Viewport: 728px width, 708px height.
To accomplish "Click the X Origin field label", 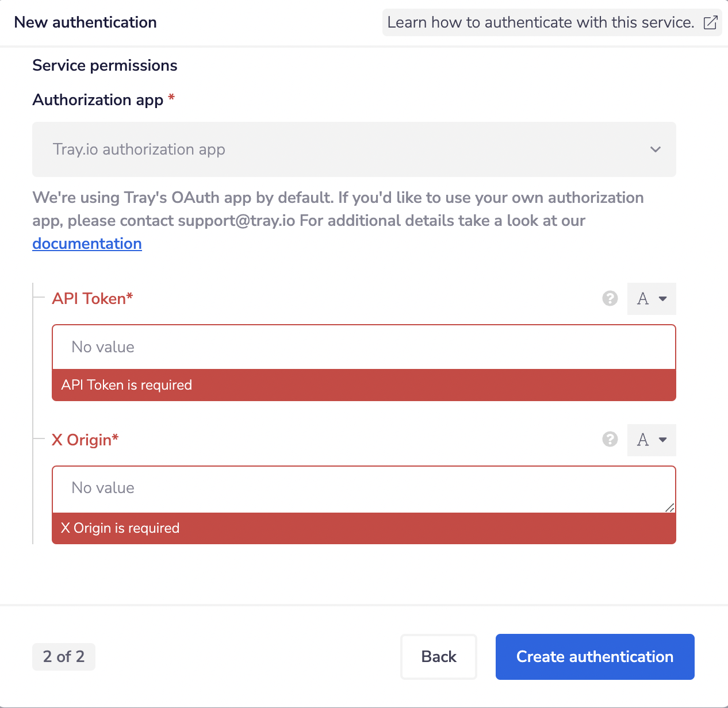I will click(85, 440).
